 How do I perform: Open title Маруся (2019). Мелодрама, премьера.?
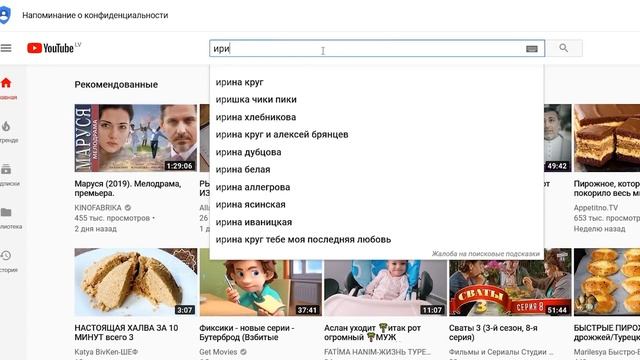click(x=128, y=188)
